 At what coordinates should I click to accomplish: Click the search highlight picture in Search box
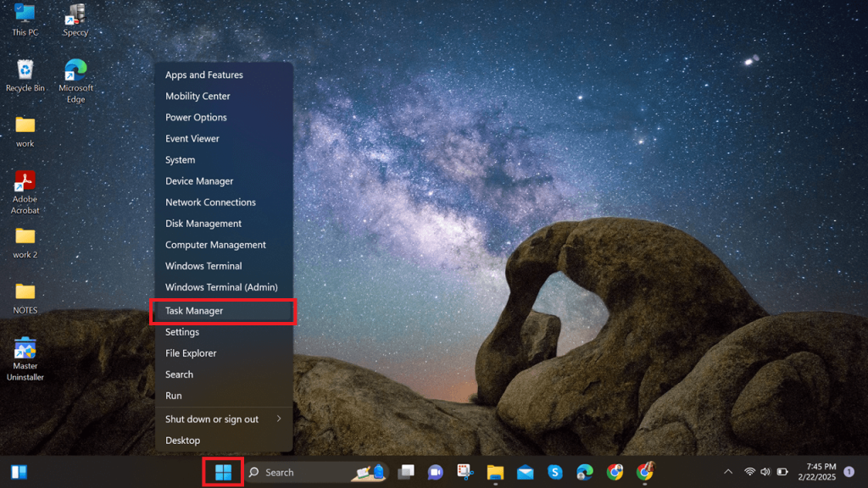click(x=370, y=472)
